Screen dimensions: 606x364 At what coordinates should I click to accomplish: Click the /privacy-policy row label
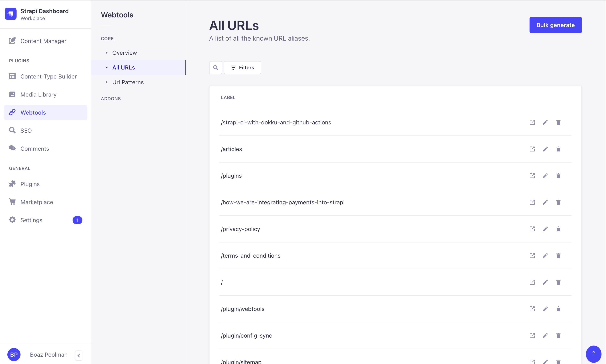pos(240,229)
